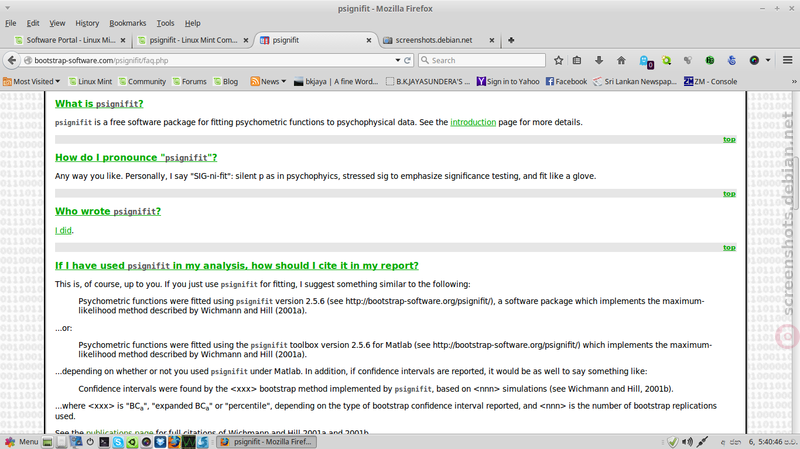
Task: Click the 'introduction' link
Action: tap(473, 122)
